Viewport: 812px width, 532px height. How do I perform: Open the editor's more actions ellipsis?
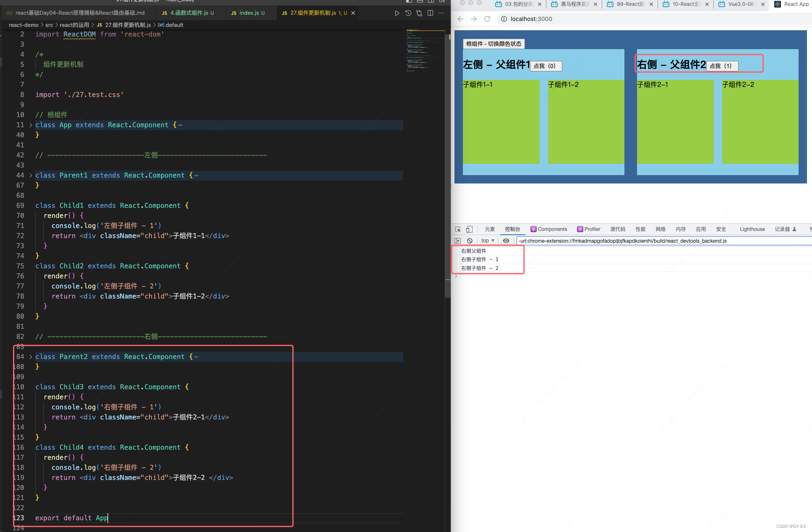[x=441, y=13]
